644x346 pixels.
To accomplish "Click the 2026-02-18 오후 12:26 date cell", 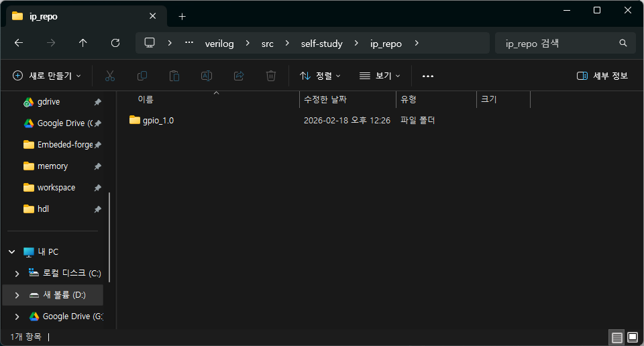I will tap(347, 120).
